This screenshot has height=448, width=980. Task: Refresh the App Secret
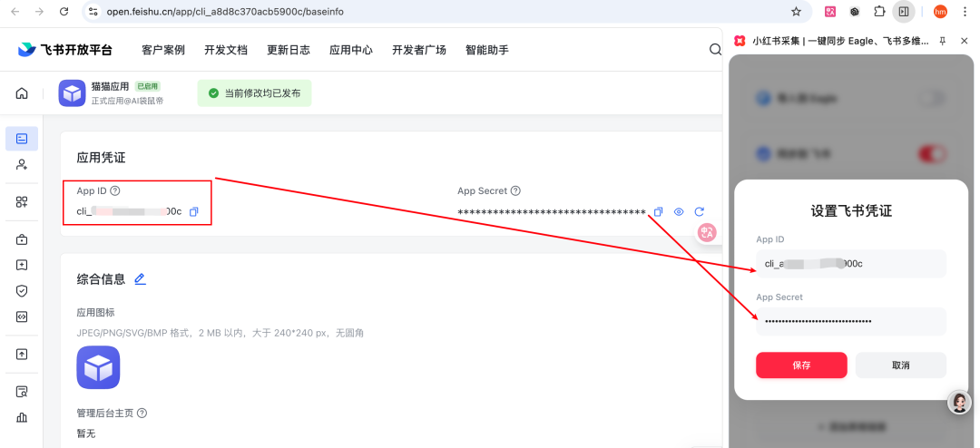tap(699, 212)
